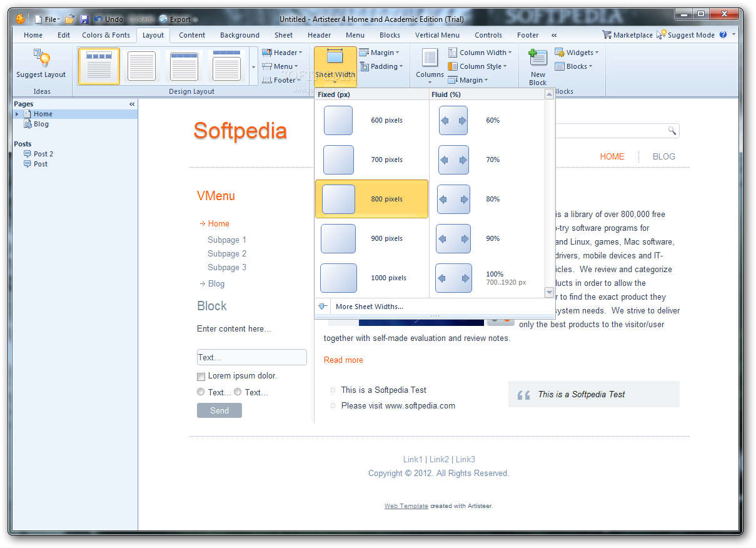
Task: Click Subpage 2 in VMenu
Action: click(x=227, y=253)
